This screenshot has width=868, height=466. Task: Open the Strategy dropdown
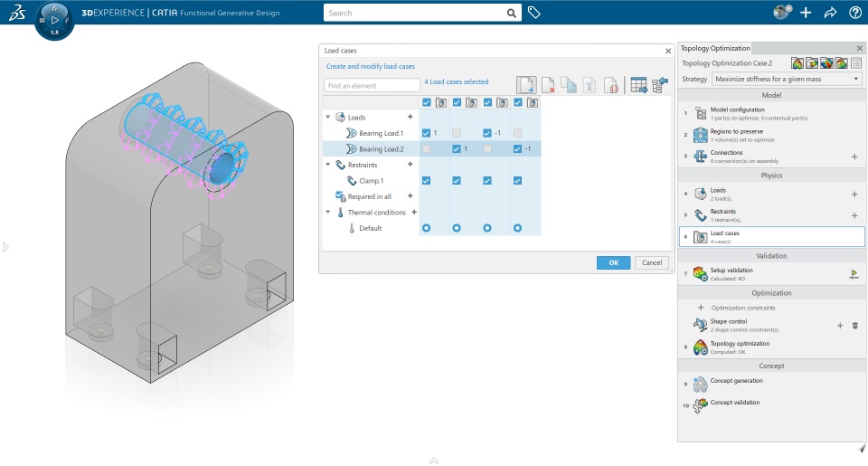[x=788, y=80]
